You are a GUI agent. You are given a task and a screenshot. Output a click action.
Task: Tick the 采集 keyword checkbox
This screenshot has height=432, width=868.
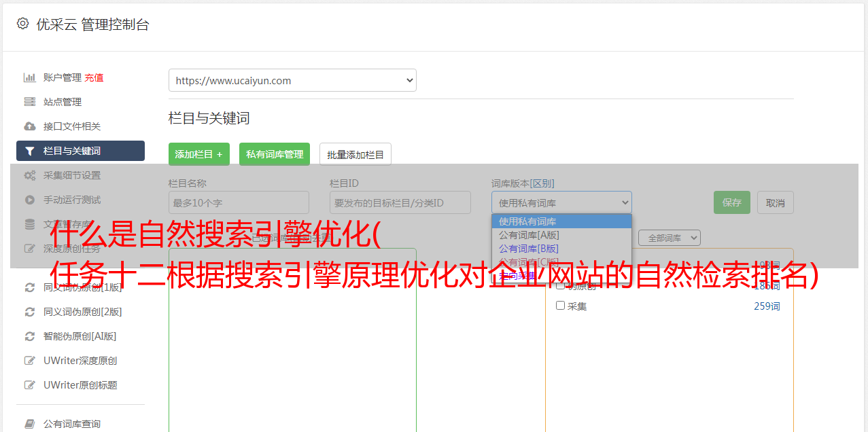pos(561,306)
